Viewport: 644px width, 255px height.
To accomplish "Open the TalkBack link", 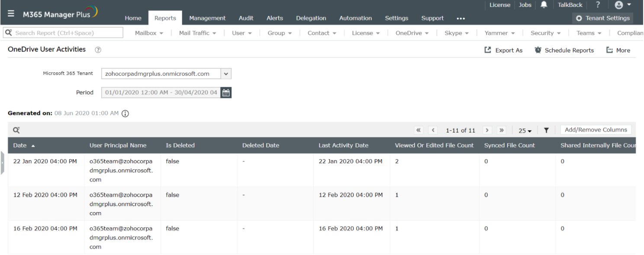I will tap(570, 5).
